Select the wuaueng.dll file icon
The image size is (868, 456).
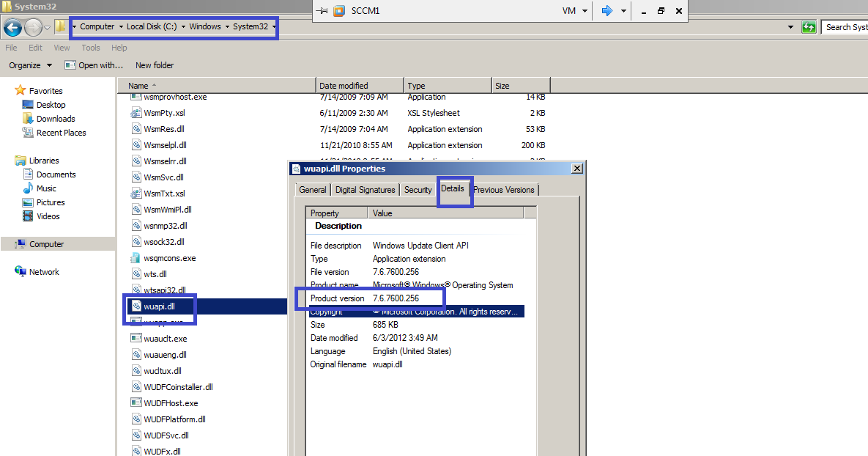[136, 355]
